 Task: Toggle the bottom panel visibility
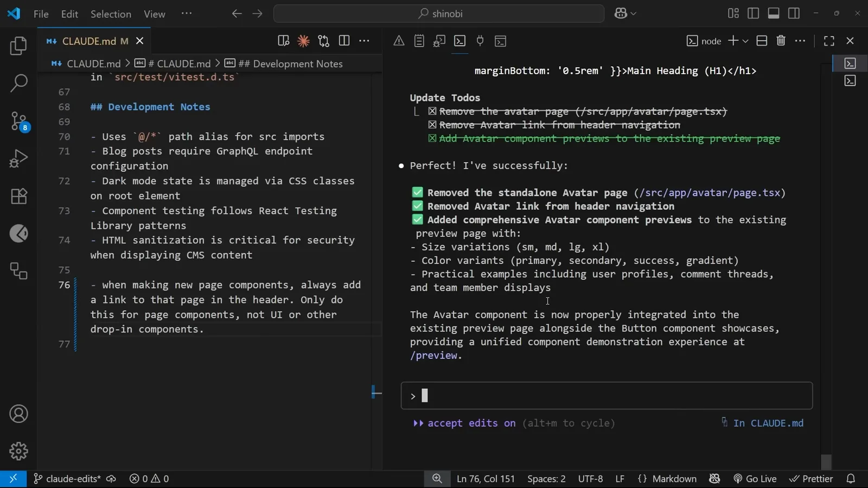(774, 14)
